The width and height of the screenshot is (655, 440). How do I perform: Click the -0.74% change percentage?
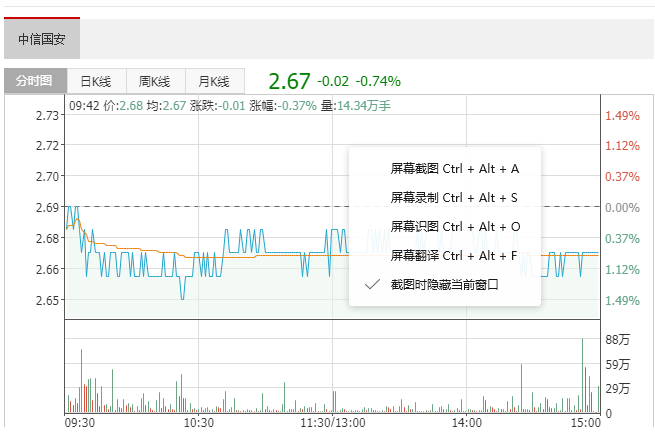378,81
